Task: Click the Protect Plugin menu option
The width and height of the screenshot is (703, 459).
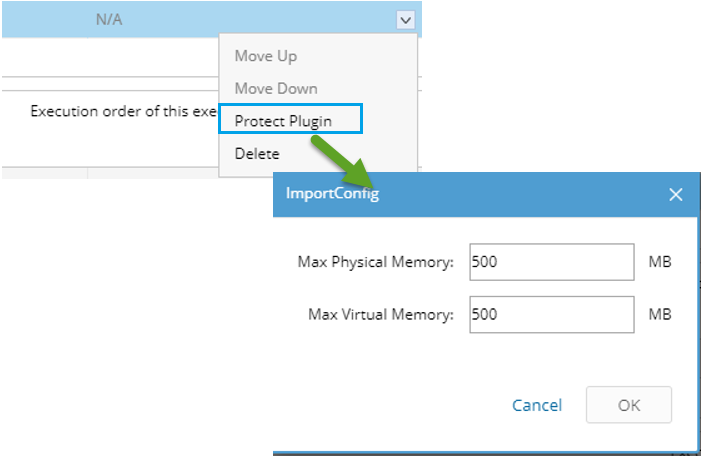Action: click(283, 121)
